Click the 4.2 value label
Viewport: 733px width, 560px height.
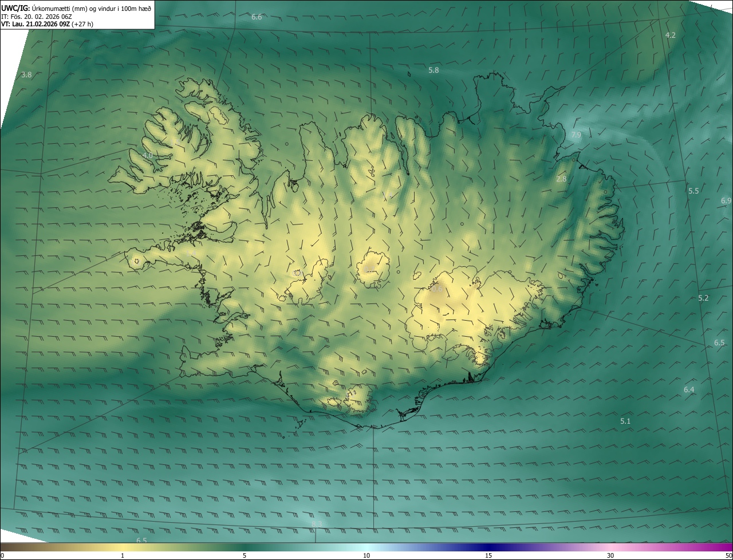670,35
